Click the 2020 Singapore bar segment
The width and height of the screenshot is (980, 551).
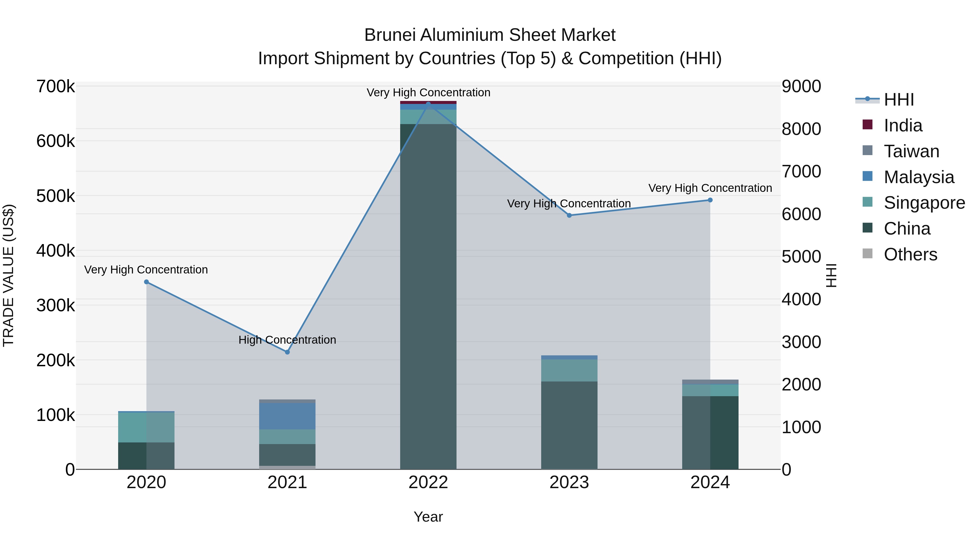(146, 427)
